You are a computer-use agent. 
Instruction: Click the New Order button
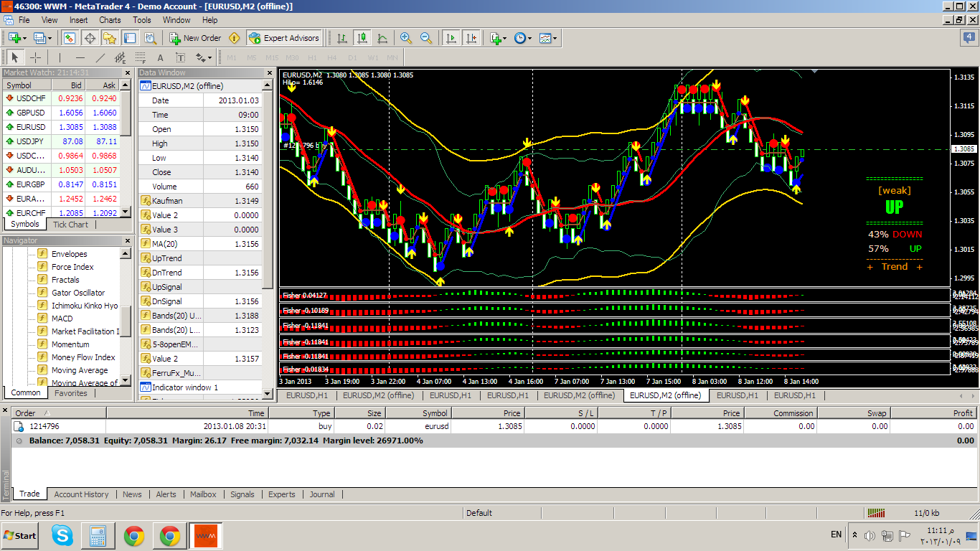195,38
